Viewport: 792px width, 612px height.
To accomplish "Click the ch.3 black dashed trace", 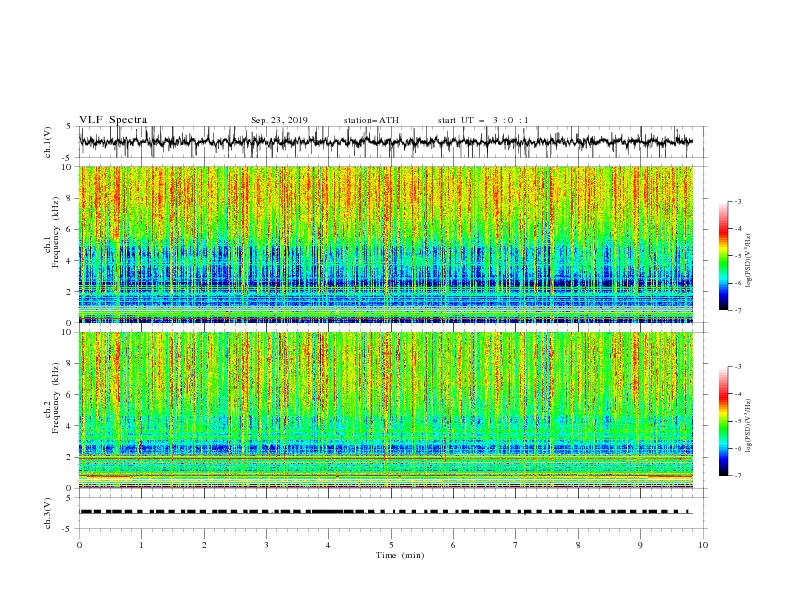I will click(x=385, y=512).
